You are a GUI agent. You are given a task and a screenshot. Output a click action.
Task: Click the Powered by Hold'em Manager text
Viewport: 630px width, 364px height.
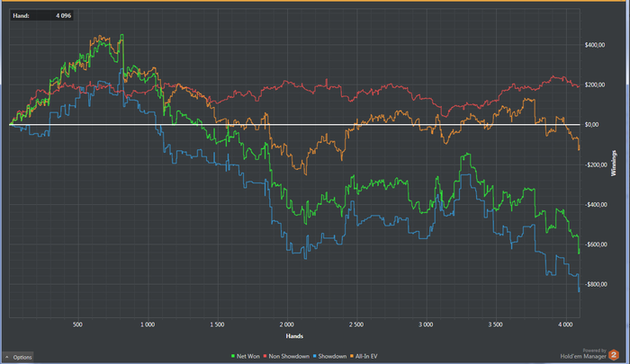coord(583,353)
